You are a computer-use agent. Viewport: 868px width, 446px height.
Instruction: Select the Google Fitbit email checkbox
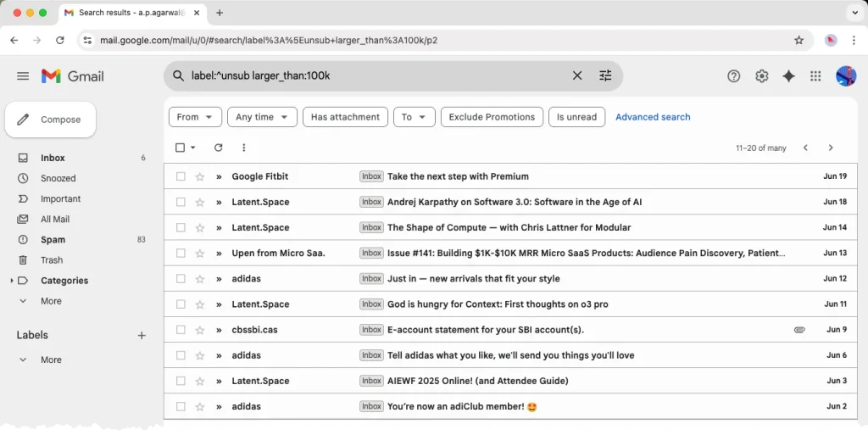point(181,176)
